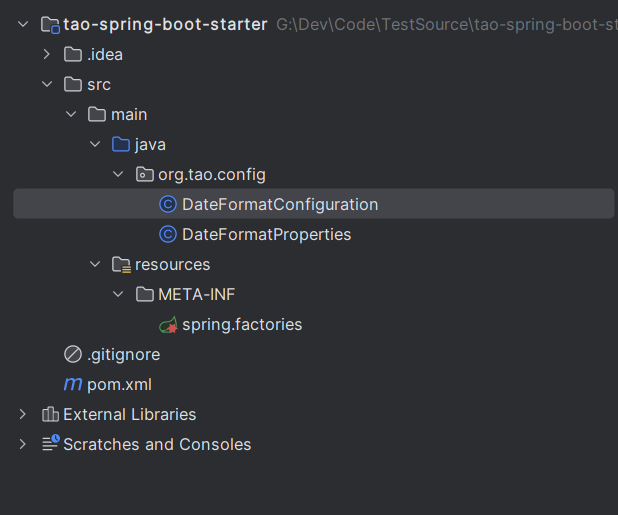Expand Scratches and Consoles node
Screen dimensions: 618x515
(22, 444)
